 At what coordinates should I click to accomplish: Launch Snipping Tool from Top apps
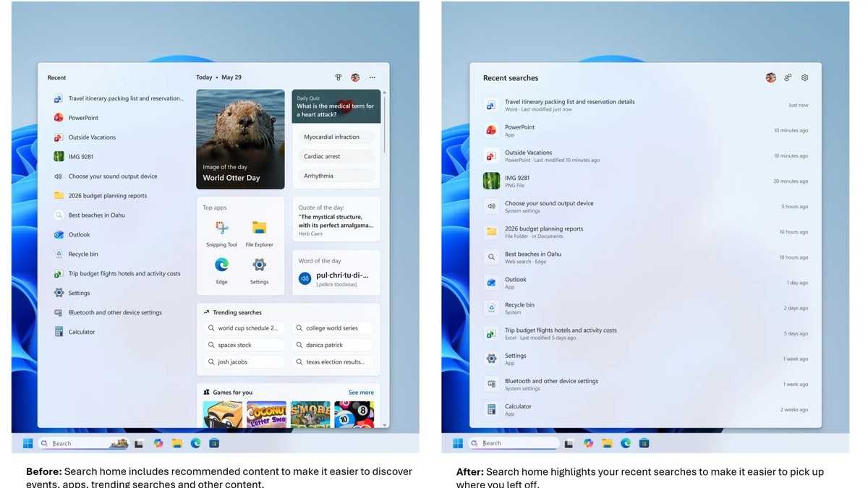point(222,234)
